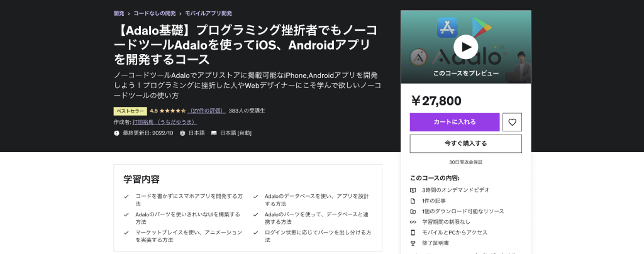Open the 27件の評価 ratings link

tap(206, 111)
